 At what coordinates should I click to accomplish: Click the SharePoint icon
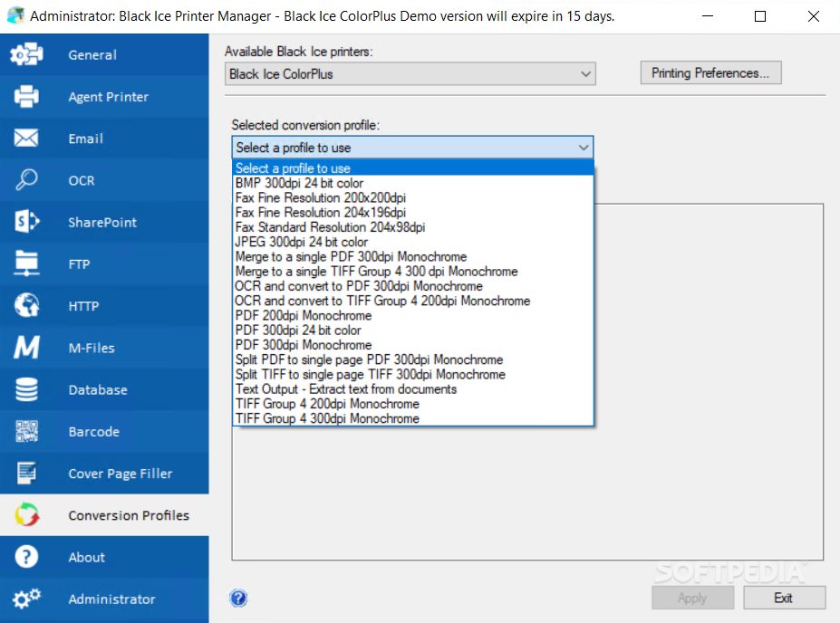point(26,222)
